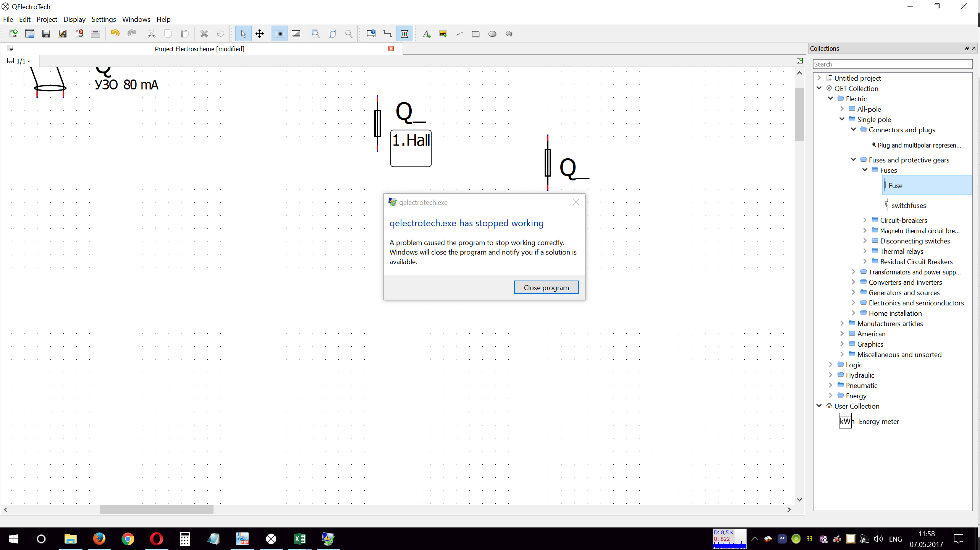Click the Collections search field
Viewport: 980px width, 550px height.
(892, 64)
